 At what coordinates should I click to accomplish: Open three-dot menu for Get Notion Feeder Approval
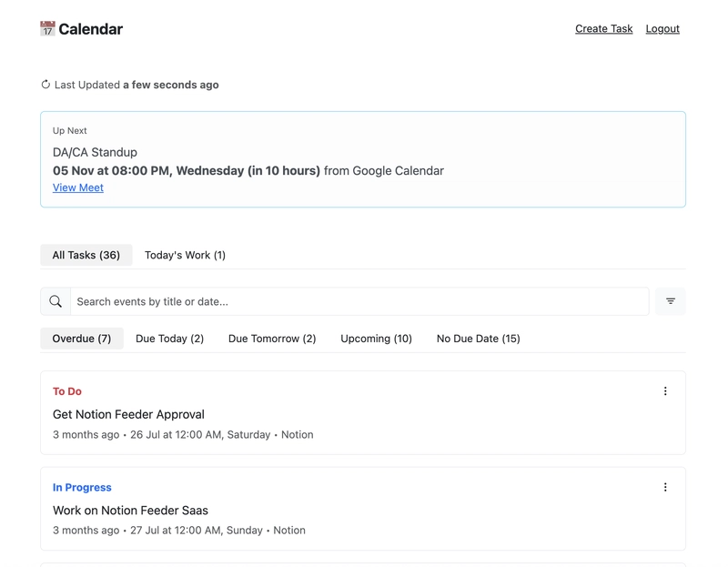click(665, 391)
